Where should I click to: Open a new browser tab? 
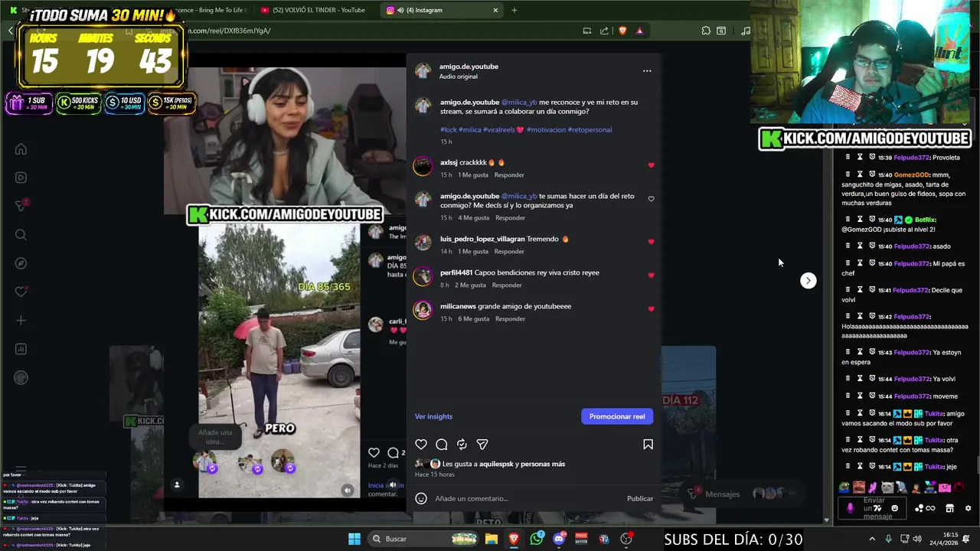514,10
